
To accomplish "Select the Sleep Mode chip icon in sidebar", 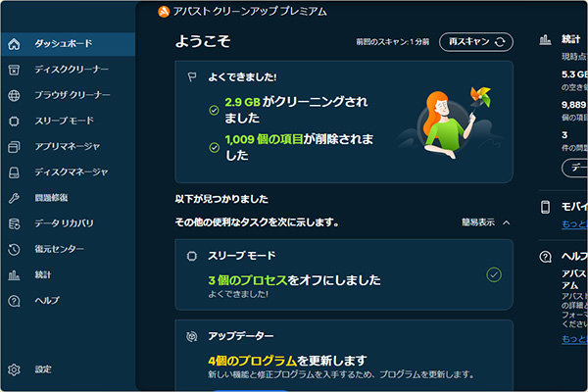I will pos(14,122).
